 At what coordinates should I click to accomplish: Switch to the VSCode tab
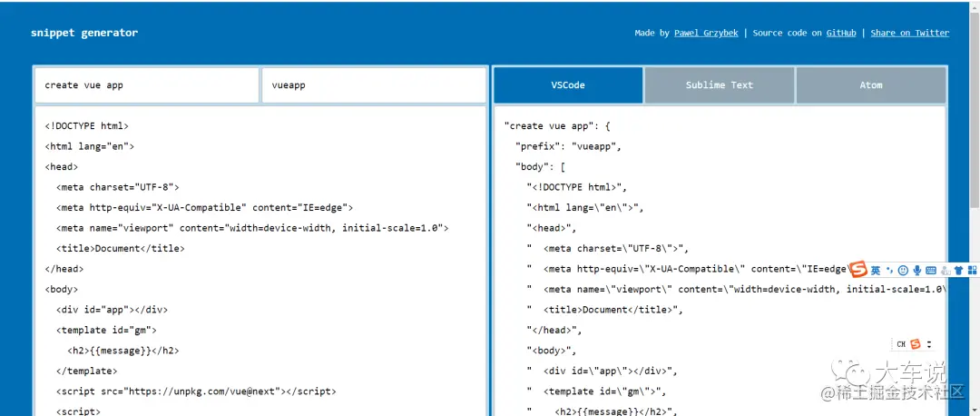[x=568, y=85]
